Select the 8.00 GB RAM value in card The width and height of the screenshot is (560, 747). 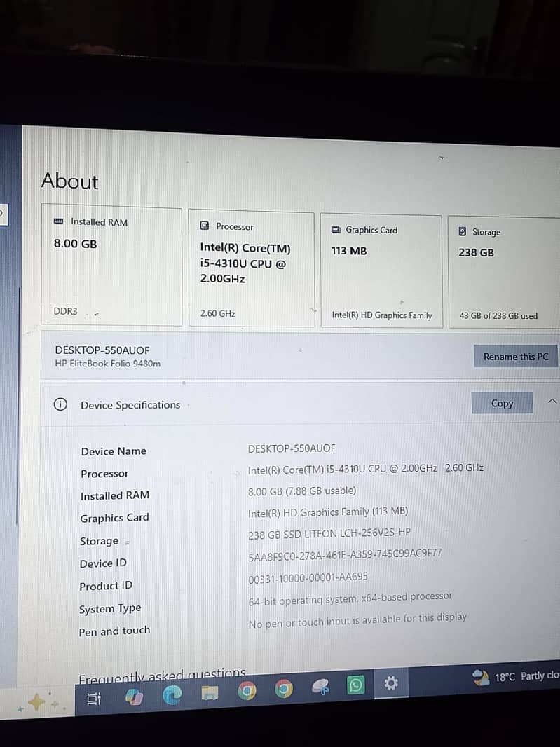(75, 243)
